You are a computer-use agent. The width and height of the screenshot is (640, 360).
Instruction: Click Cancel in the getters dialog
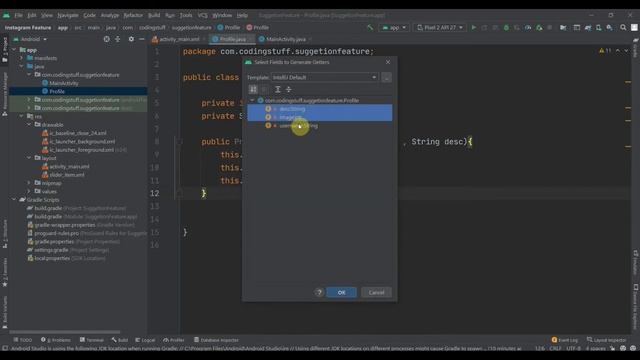coord(376,292)
